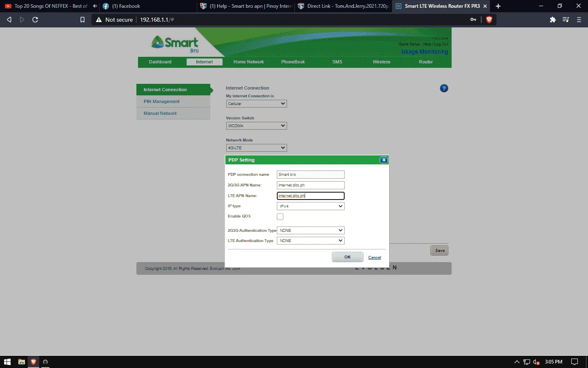588x368 pixels.
Task: Click OK in PDP Setting
Action: (x=347, y=257)
